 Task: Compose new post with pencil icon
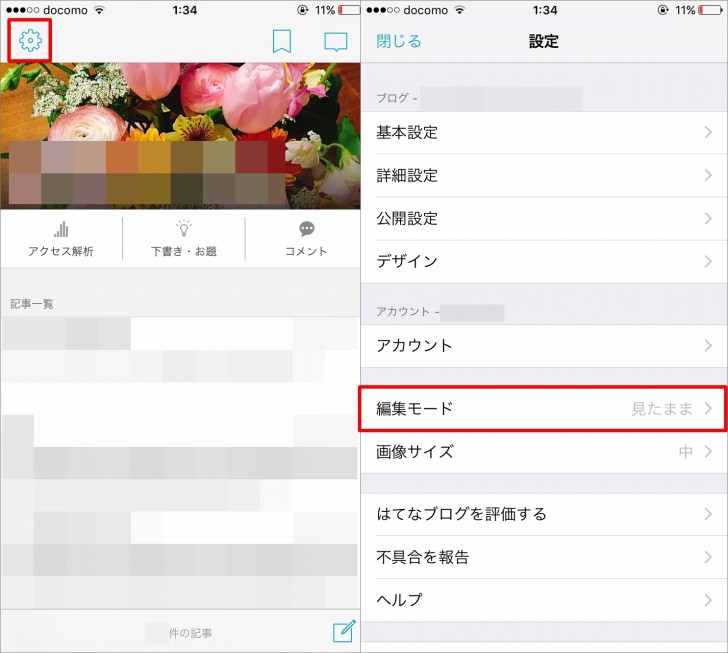click(x=343, y=631)
